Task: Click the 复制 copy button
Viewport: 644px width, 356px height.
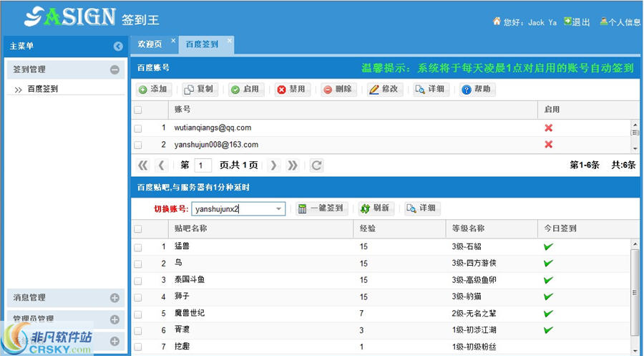Action: [x=200, y=90]
